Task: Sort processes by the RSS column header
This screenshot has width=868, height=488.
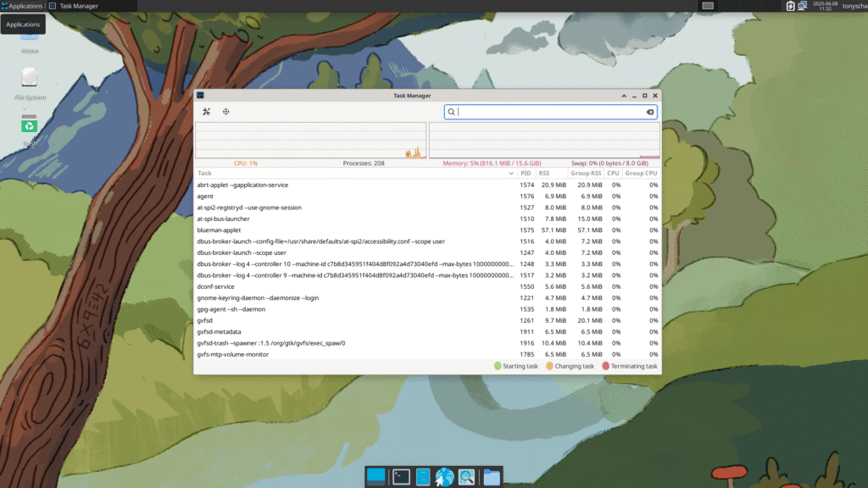Action: (544, 173)
